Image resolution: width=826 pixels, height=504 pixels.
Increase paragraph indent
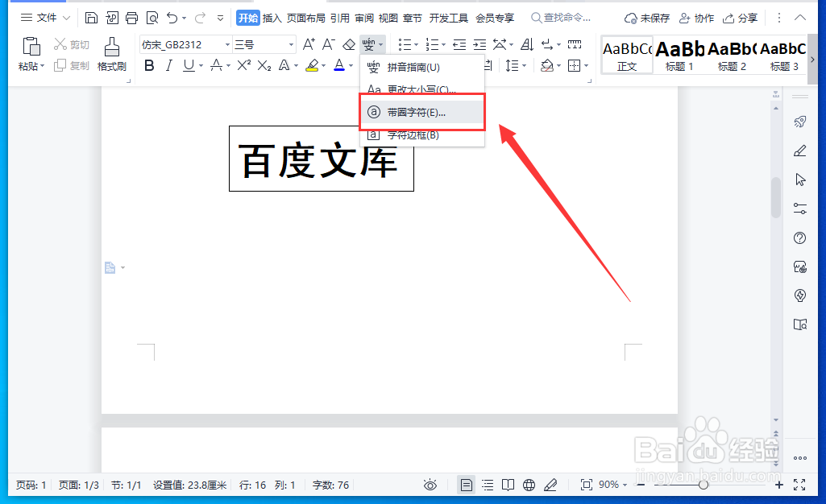[479, 45]
